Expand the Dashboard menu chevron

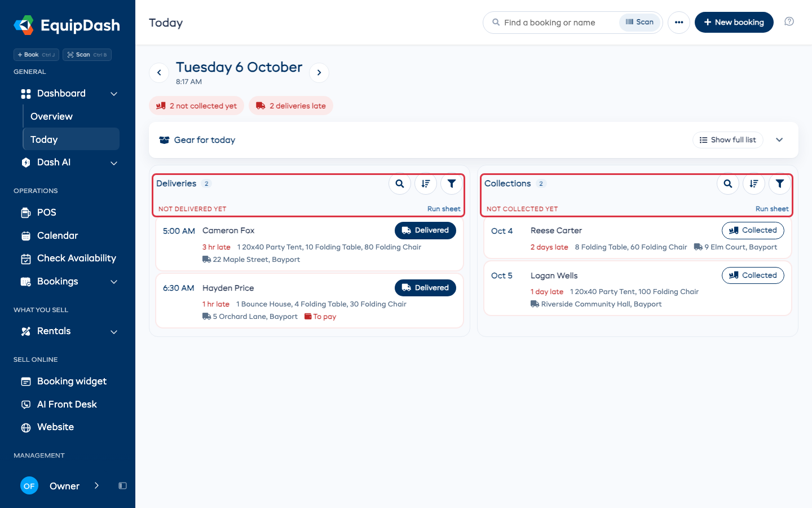tap(114, 94)
